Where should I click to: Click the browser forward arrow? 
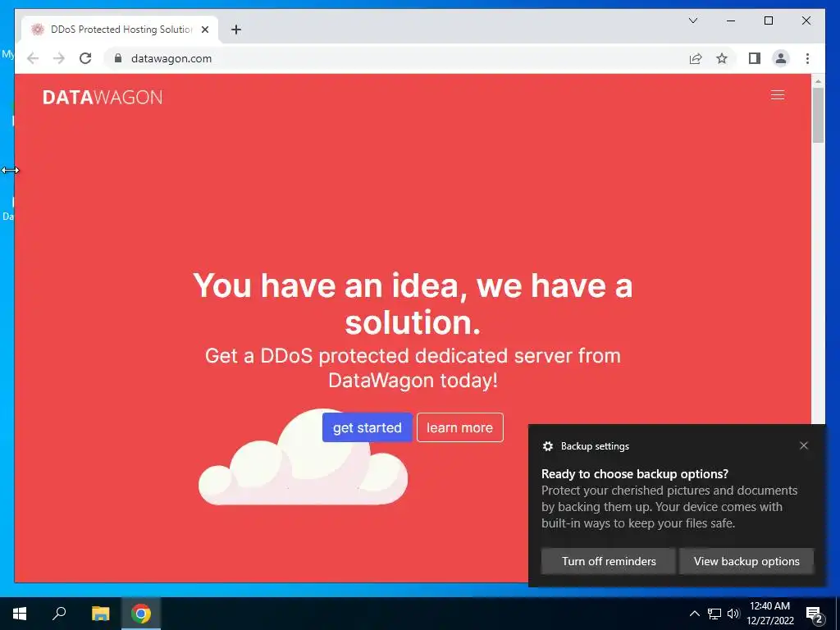point(59,58)
